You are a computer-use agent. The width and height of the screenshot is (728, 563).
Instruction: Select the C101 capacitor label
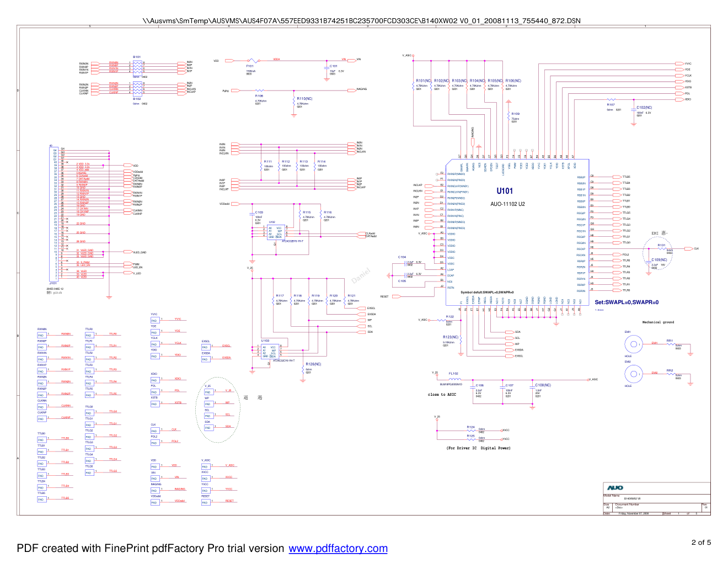click(x=334, y=66)
